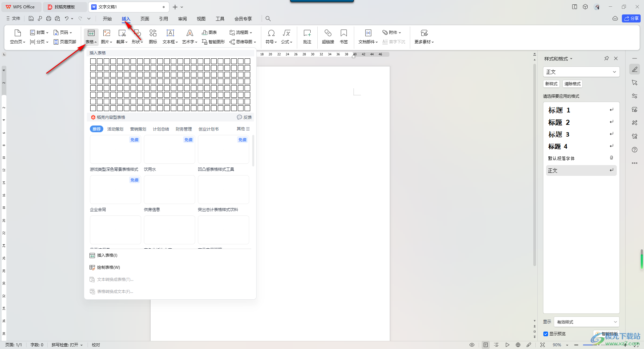Screen dimensions: 644x349
Task: Switch to the 开始 ribbon tab
Action: 107,18
